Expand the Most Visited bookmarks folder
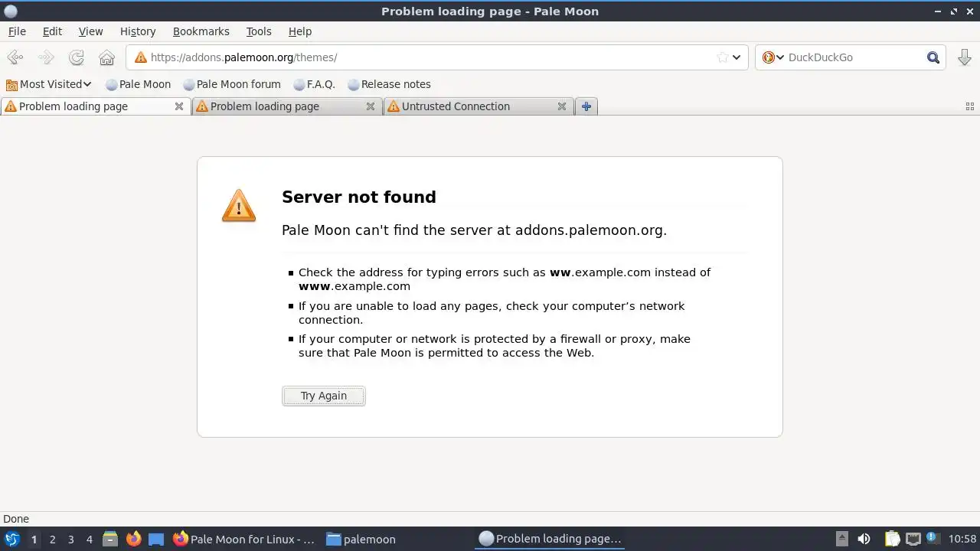Screen dimensions: 980x551 point(48,84)
